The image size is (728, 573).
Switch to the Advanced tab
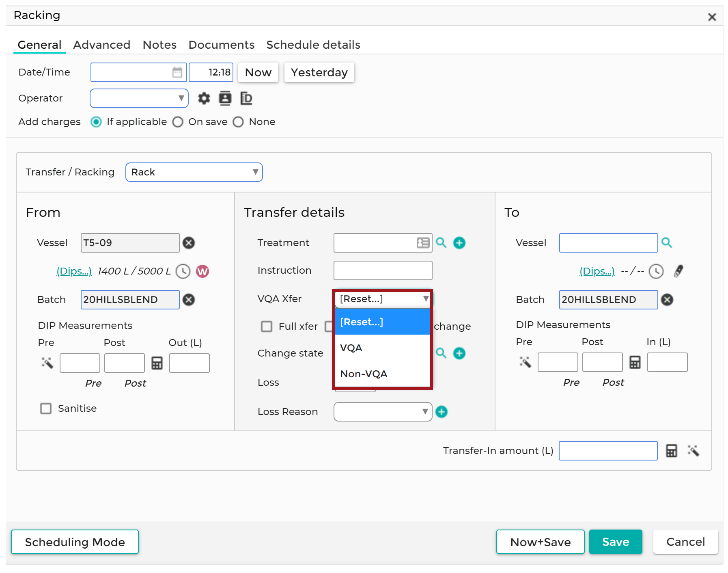(x=102, y=45)
